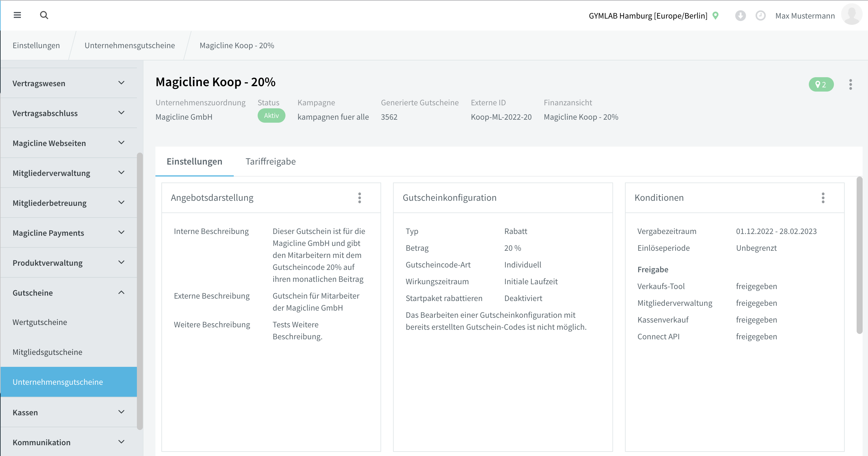Click Max Mustermann's avatar picture
This screenshot has height=456, width=868.
pos(852,14)
